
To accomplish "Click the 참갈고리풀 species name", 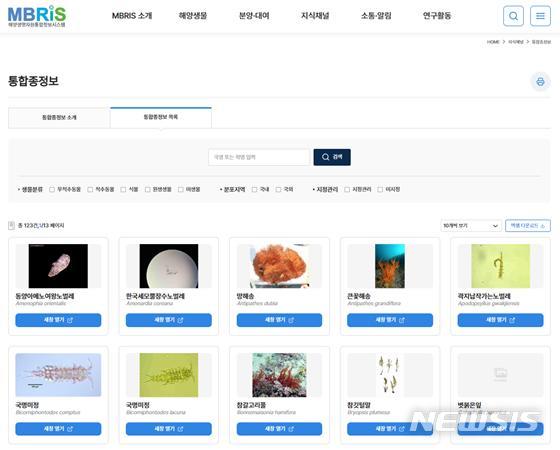I will [x=251, y=405].
